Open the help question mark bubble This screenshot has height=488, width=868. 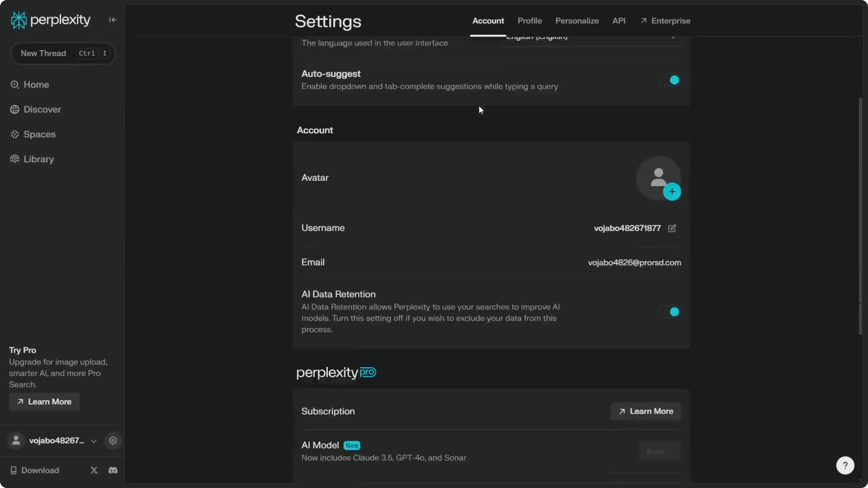tap(845, 465)
